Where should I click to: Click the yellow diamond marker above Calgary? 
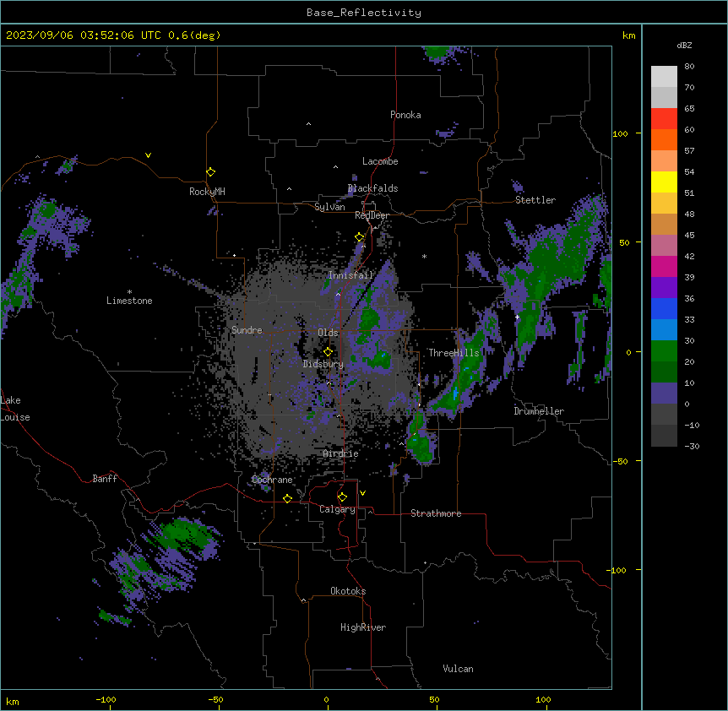(343, 497)
